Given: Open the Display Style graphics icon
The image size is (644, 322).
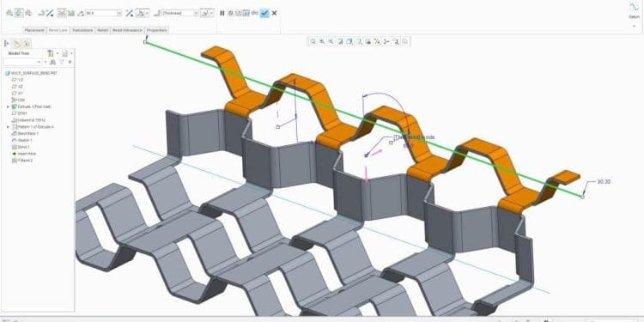Looking at the screenshot, I should (x=349, y=41).
